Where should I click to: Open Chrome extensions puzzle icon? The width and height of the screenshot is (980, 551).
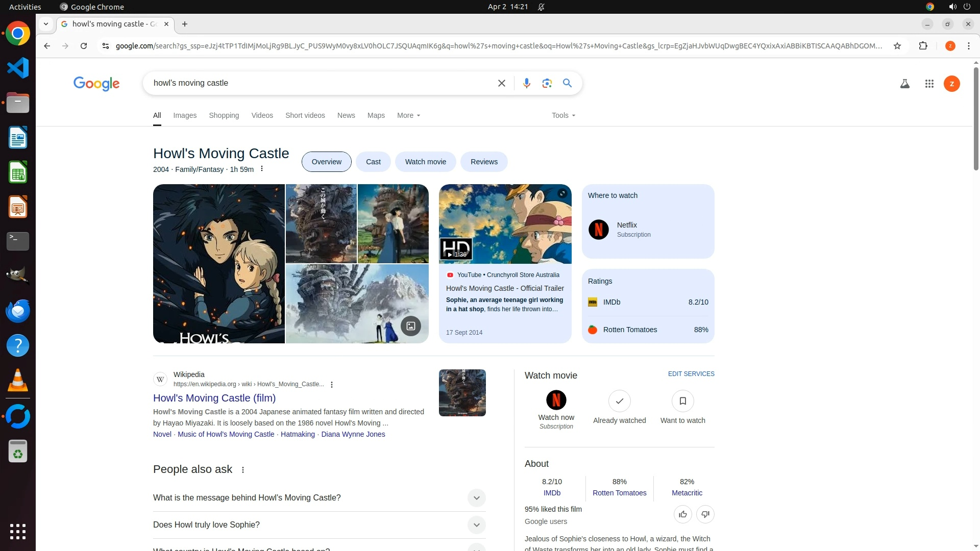[x=923, y=46]
